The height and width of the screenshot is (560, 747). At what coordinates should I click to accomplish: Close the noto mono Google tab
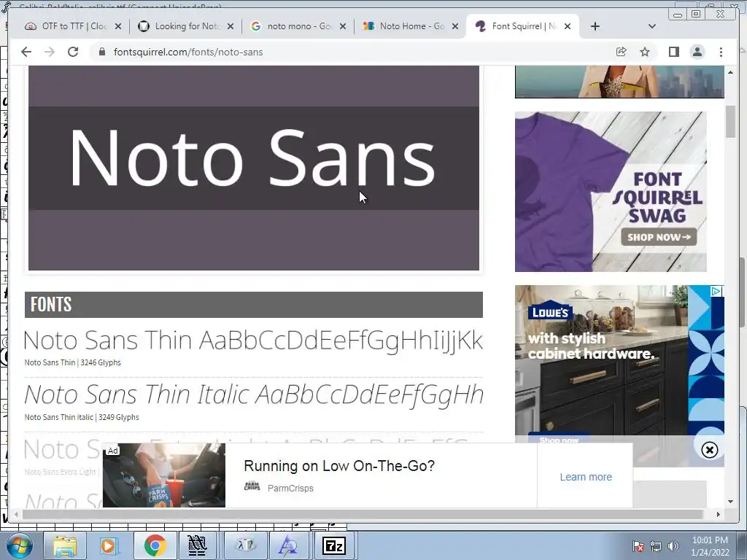[343, 27]
